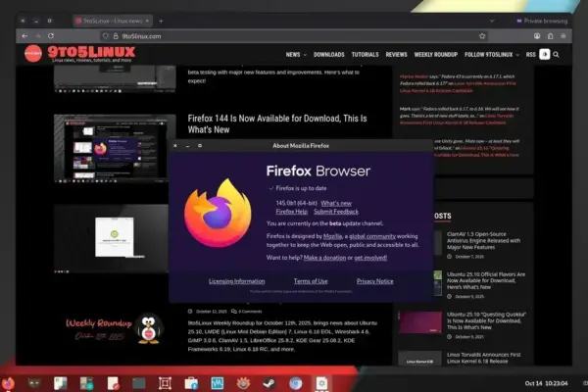The width and height of the screenshot is (588, 392).
Task: Open the orange eye image viewer icon
Action: [x=243, y=383]
